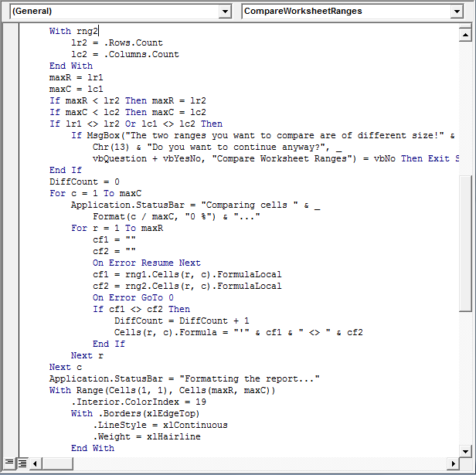Click the split bar above vertical scrollbar
The width and height of the screenshot is (476, 475).
[x=464, y=25]
